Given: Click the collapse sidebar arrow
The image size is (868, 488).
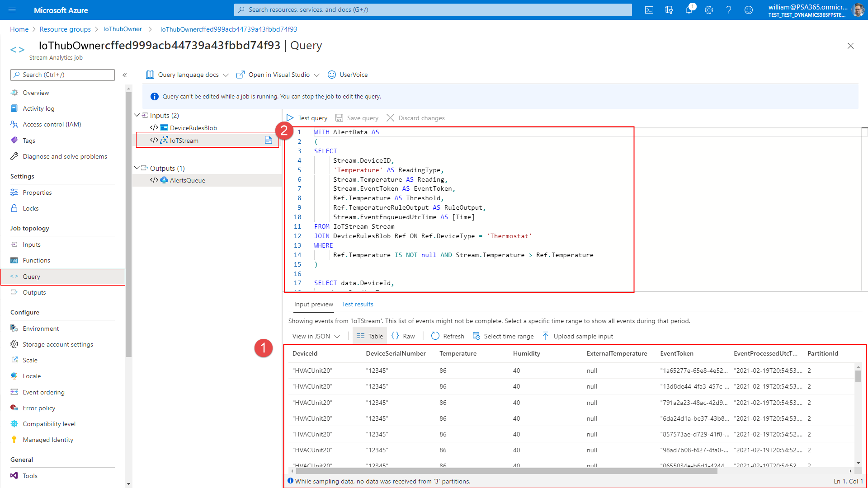Looking at the screenshot, I should coord(125,75).
